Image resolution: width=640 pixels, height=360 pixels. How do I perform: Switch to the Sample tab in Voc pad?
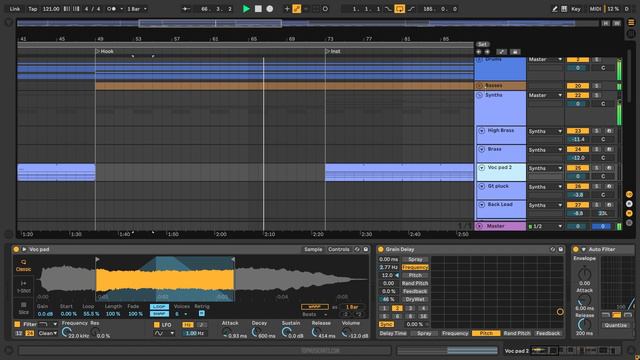313,249
